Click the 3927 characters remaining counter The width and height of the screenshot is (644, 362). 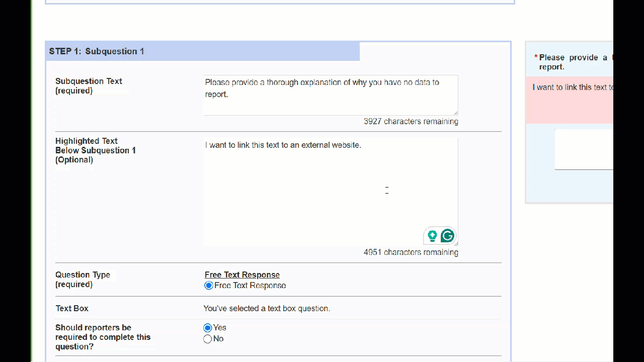[411, 122]
